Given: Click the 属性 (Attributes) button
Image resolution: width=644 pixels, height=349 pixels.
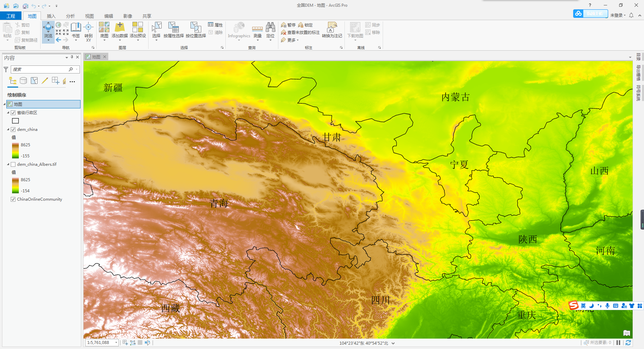Looking at the screenshot, I should (215, 25).
